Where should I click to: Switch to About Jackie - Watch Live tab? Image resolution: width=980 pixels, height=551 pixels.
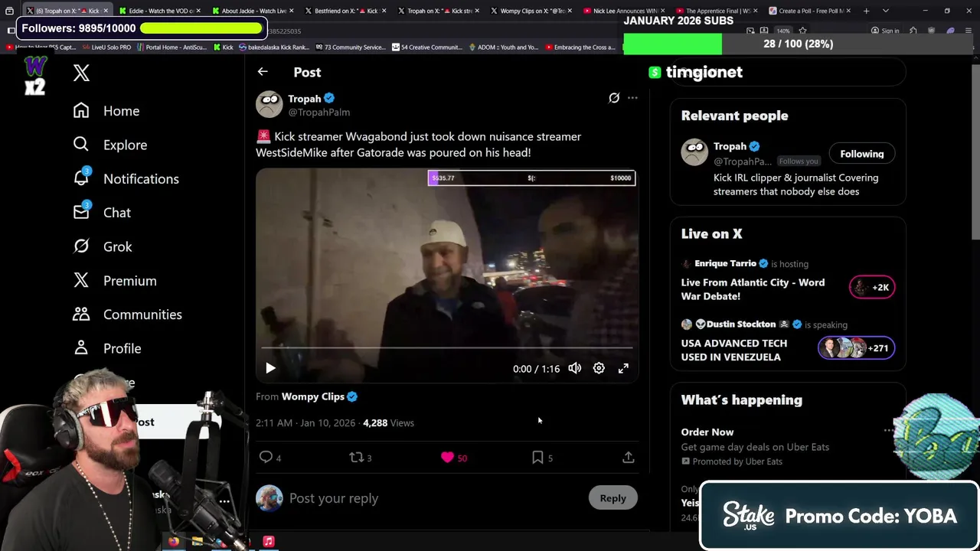tap(253, 11)
